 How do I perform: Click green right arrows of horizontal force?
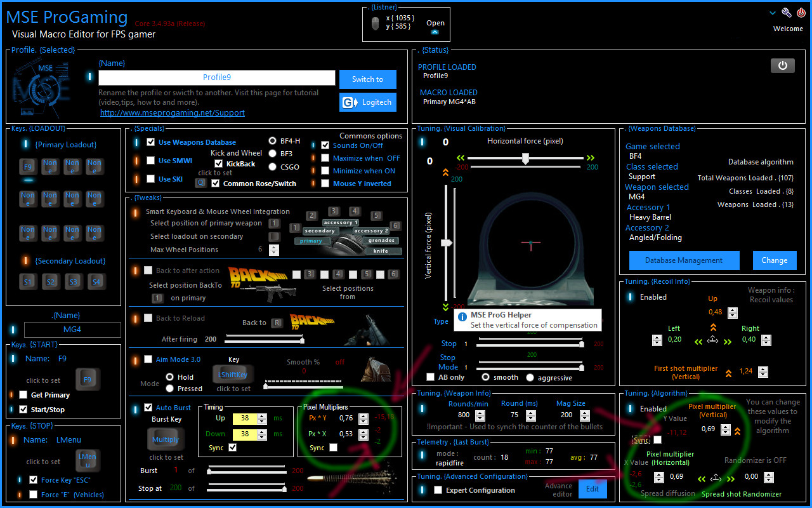pos(591,157)
